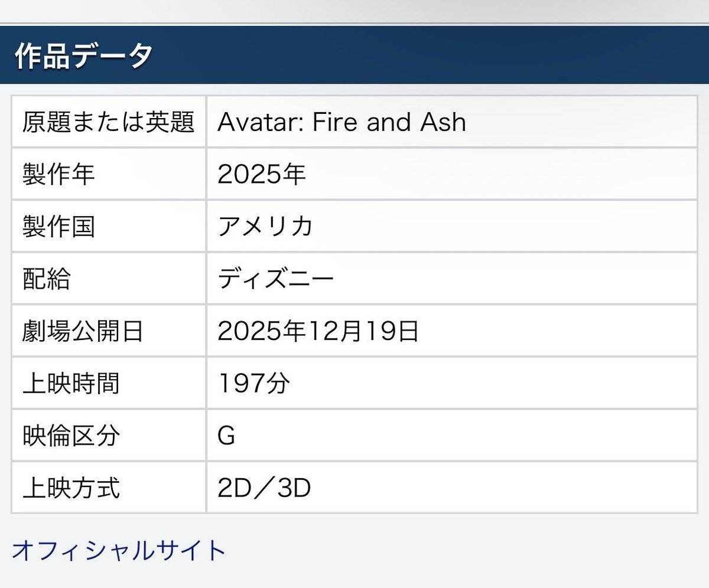Select the 2025年 production year value
Screen dimensions: 709x588
[x=261, y=174]
